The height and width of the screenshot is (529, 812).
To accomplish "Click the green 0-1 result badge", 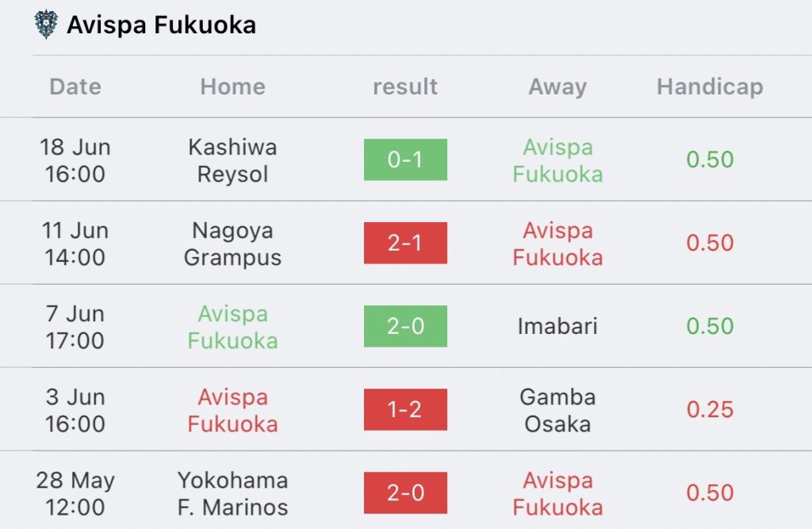I will tap(405, 159).
